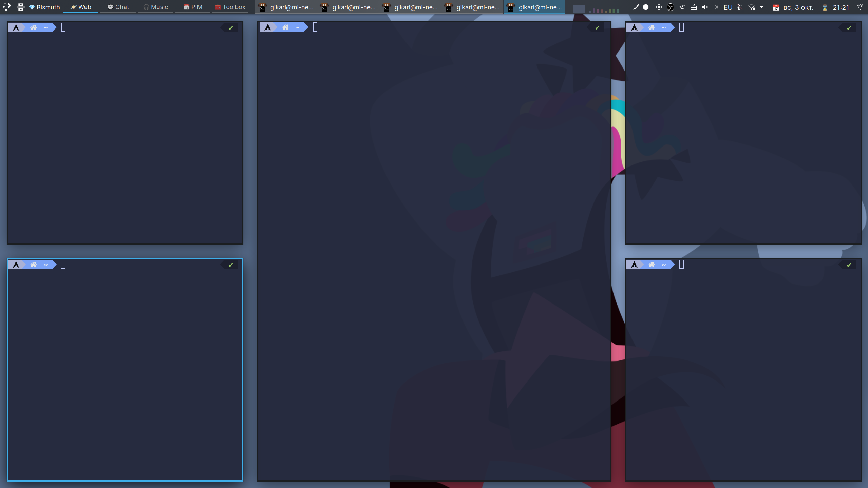Open the Wi-Fi network tray icon
Image resolution: width=868 pixels, height=488 pixels.
point(752,7)
